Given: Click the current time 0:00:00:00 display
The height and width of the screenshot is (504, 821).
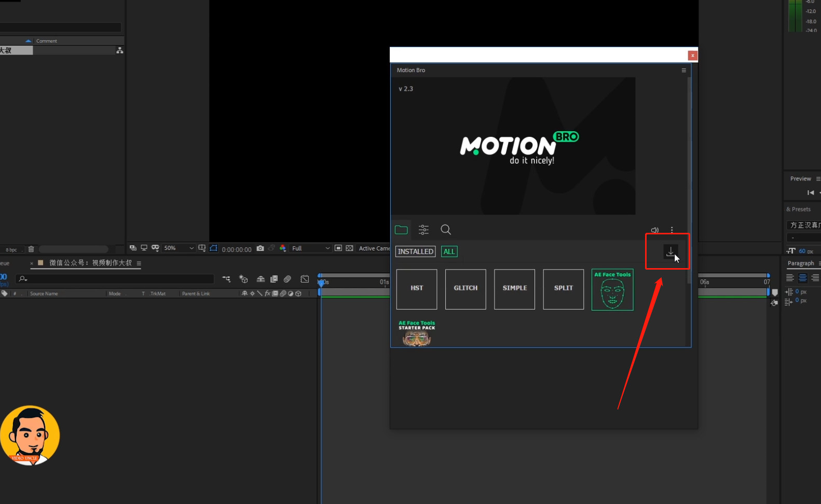Looking at the screenshot, I should coord(237,249).
